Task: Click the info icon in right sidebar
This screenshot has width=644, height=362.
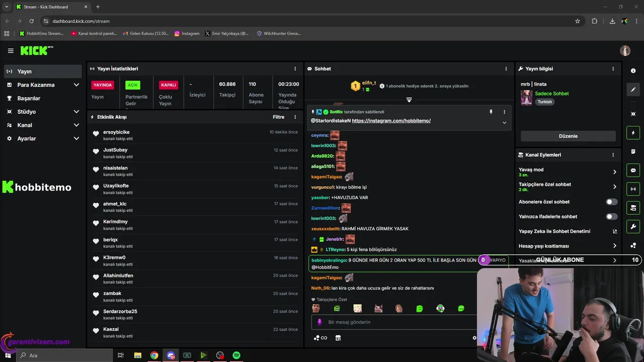Action: point(633,71)
